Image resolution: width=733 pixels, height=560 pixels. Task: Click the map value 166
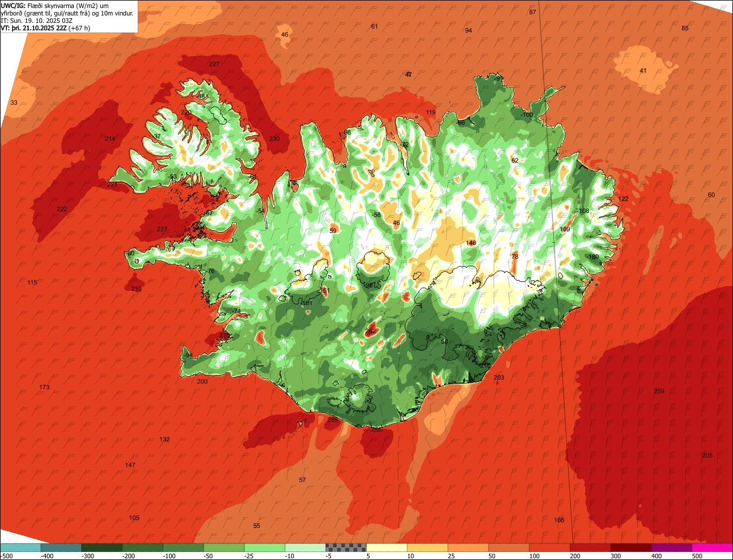coord(559,520)
